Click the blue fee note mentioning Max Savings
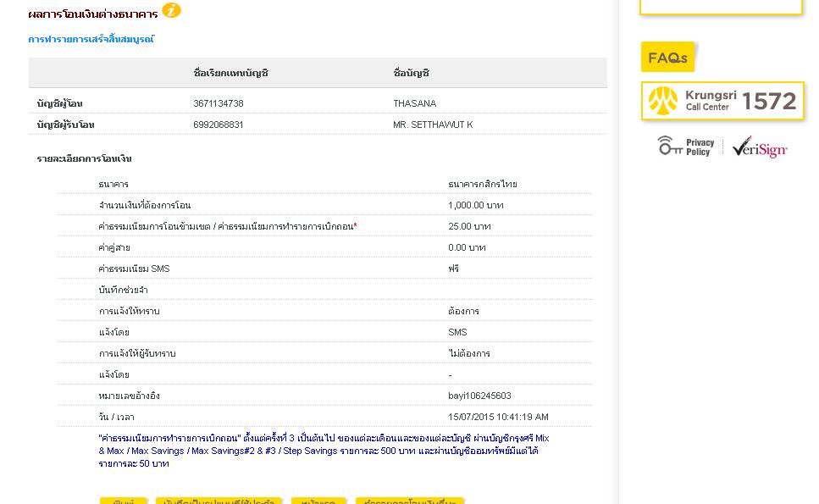Image resolution: width=819 pixels, height=504 pixels. click(324, 451)
